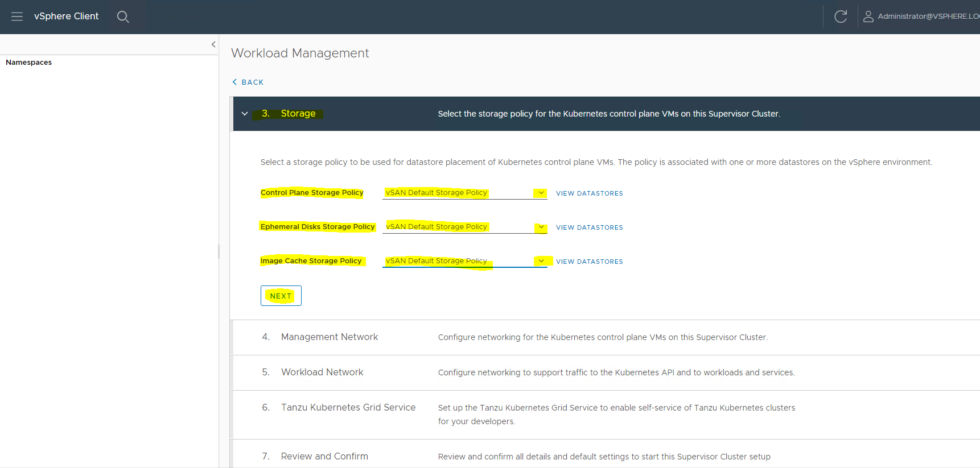Open Image Cache Storage Policy dropdown
This screenshot has height=468, width=980.
click(x=465, y=261)
